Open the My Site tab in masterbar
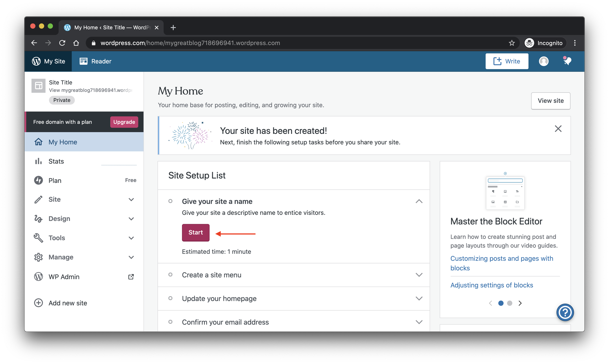This screenshot has width=609, height=364. click(x=48, y=61)
